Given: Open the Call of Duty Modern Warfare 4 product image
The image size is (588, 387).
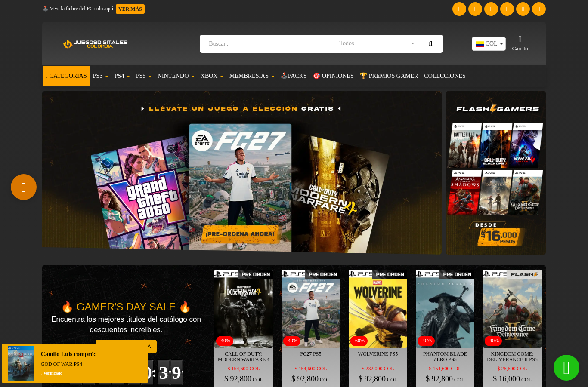Looking at the screenshot, I should tap(244, 309).
